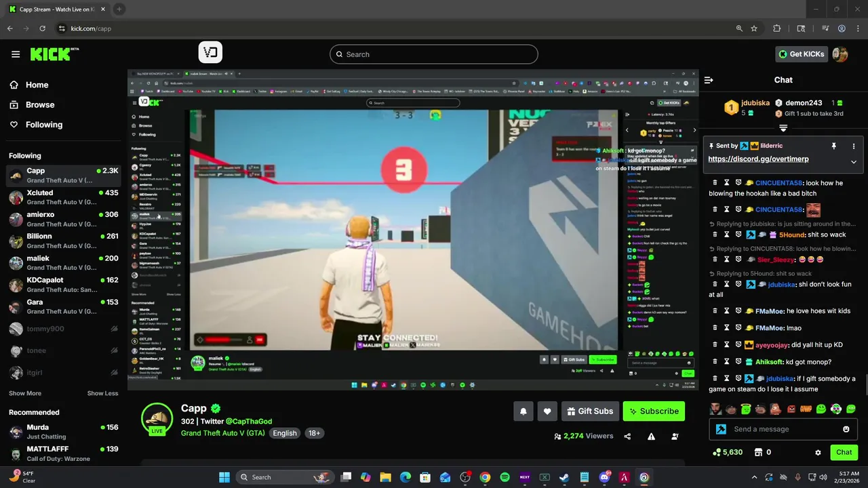Screen dimensions: 868x488
Task: Share the stream via share icon
Action: (x=627, y=436)
